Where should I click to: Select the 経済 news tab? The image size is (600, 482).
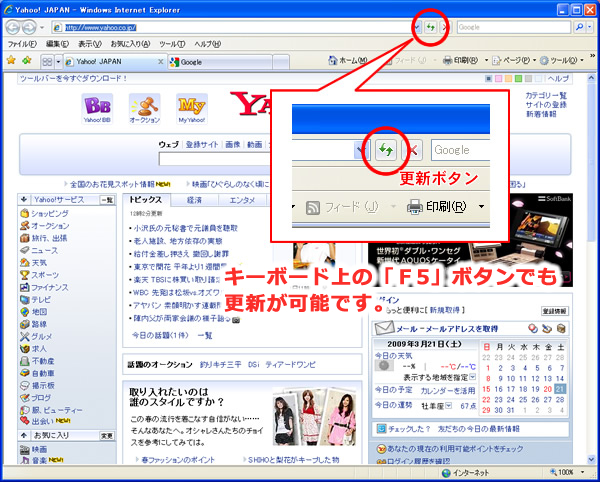coord(194,200)
